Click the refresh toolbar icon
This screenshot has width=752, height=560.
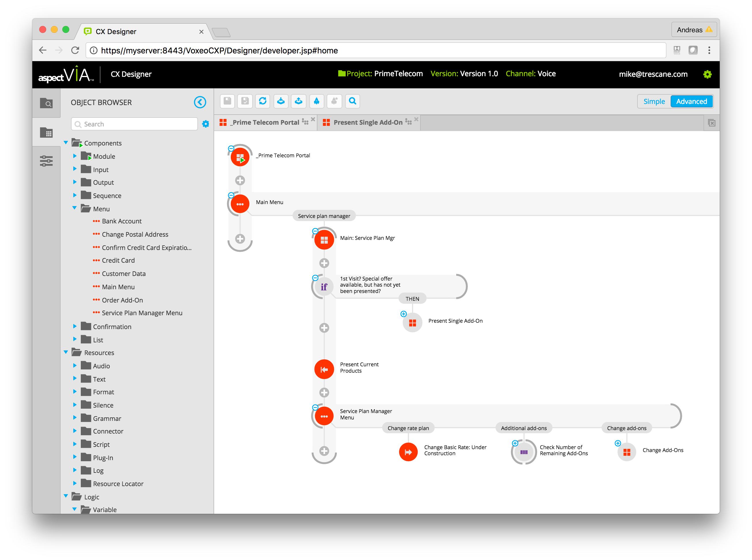tap(263, 101)
